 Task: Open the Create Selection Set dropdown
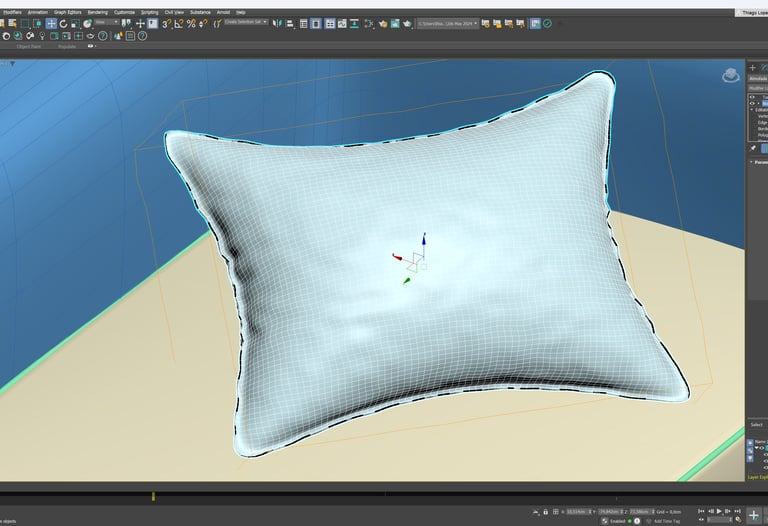[x=245, y=21]
